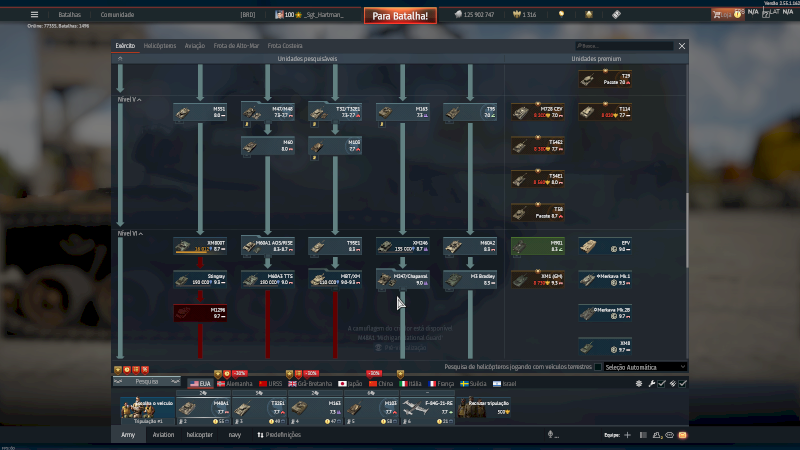Expand the M47/M48 vehicle group
Image resolution: width=800 pixels, height=450 pixels.
268,112
